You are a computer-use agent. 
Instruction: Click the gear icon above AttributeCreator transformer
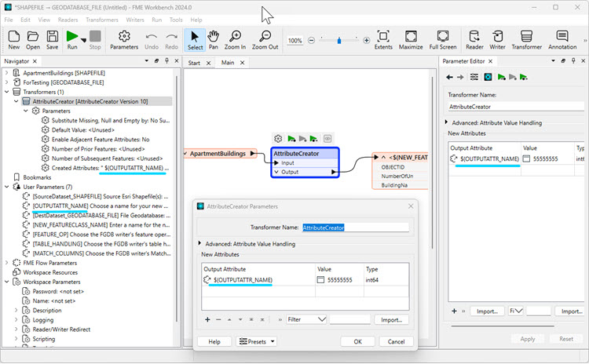click(x=278, y=139)
